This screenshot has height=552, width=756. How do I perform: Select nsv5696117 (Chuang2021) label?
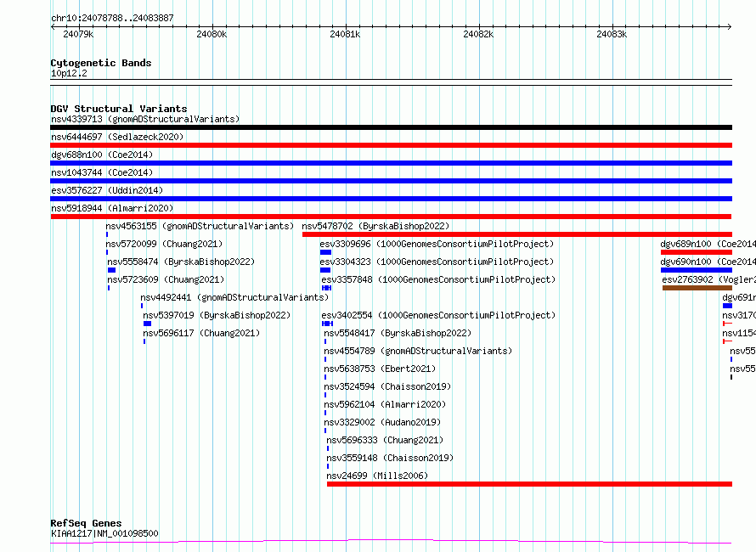coord(201,333)
